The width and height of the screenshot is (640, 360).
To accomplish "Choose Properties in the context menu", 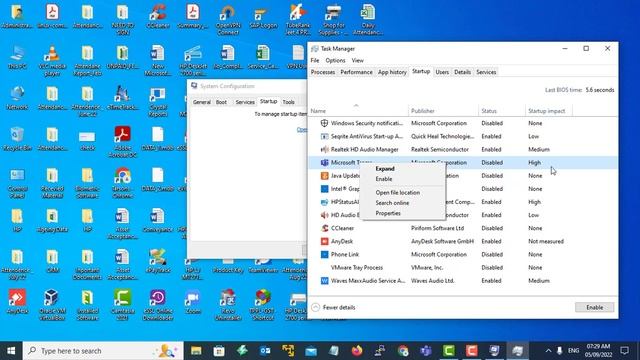I will 388,213.
